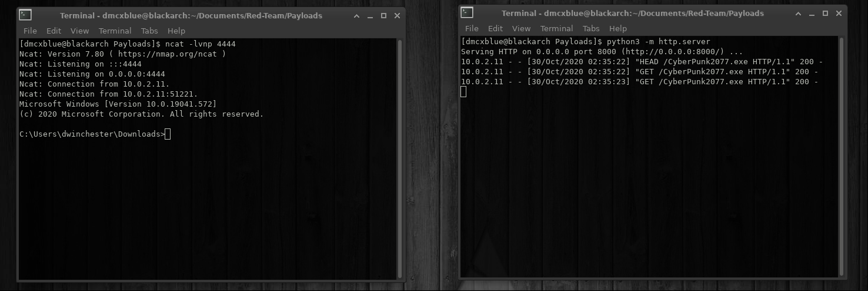
Task: Click the left terminal's title bar icon
Action: (x=25, y=16)
